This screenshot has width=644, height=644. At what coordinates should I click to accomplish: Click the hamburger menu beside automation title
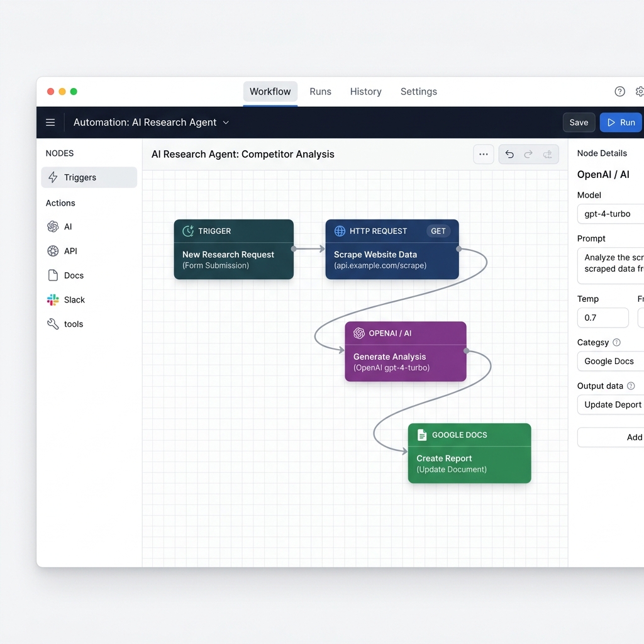(x=50, y=122)
